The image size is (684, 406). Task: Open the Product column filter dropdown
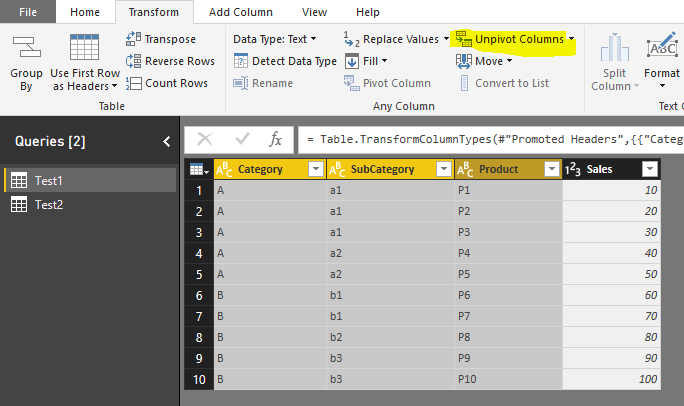click(552, 168)
